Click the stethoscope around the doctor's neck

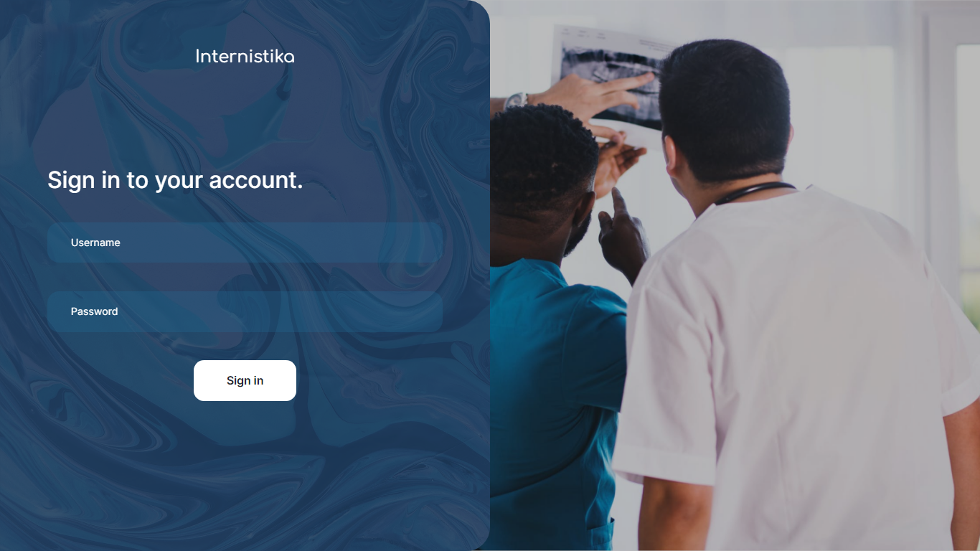(x=755, y=192)
